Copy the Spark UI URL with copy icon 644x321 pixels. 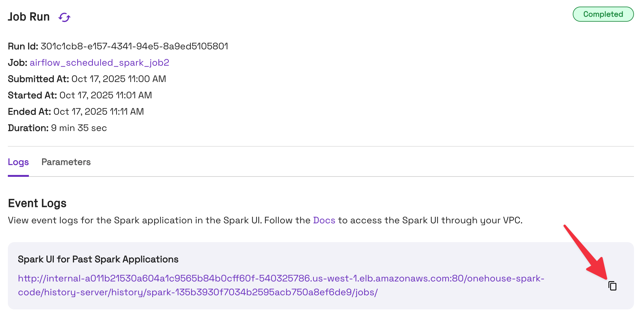[x=612, y=286]
